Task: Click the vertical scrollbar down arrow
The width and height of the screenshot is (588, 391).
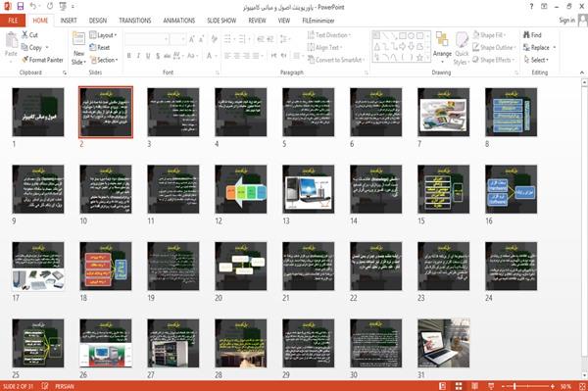Action: coord(584,375)
